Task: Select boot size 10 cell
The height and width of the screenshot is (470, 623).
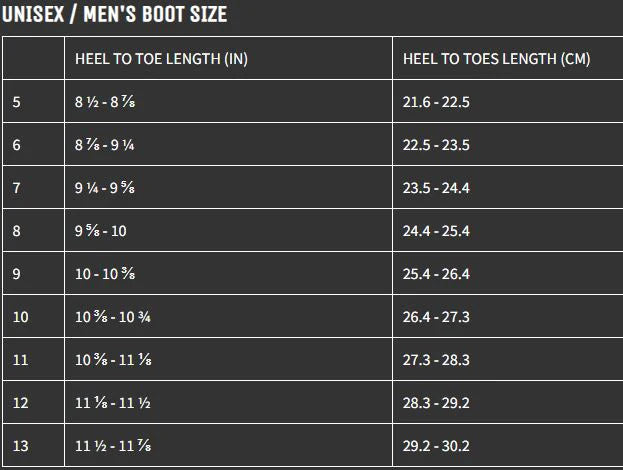Action: 21,317
